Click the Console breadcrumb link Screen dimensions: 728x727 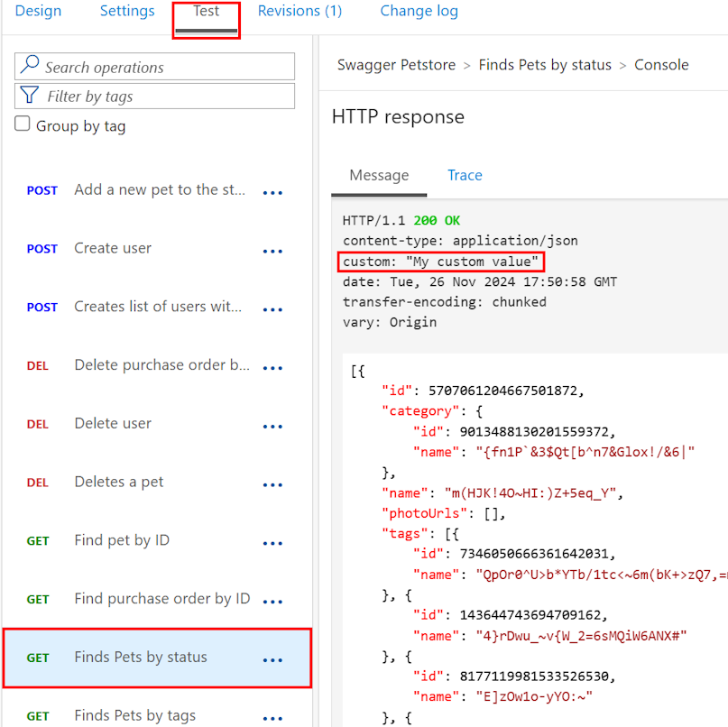click(x=661, y=65)
